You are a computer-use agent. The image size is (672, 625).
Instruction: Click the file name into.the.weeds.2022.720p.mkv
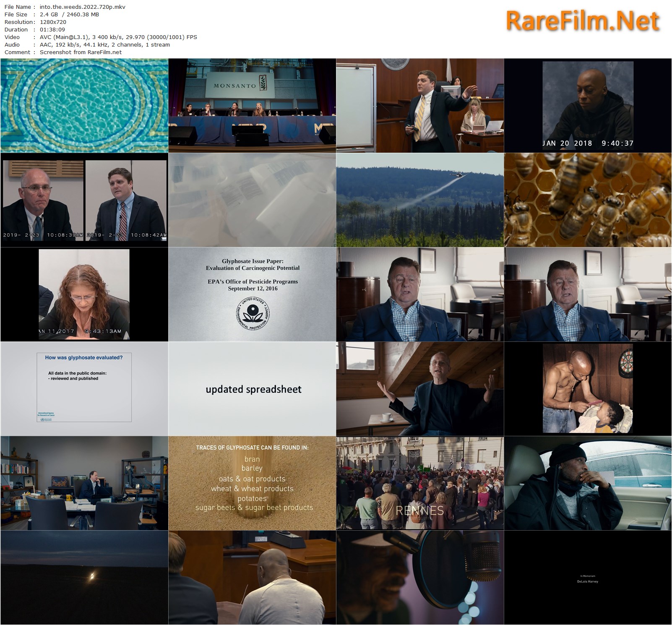pos(82,7)
